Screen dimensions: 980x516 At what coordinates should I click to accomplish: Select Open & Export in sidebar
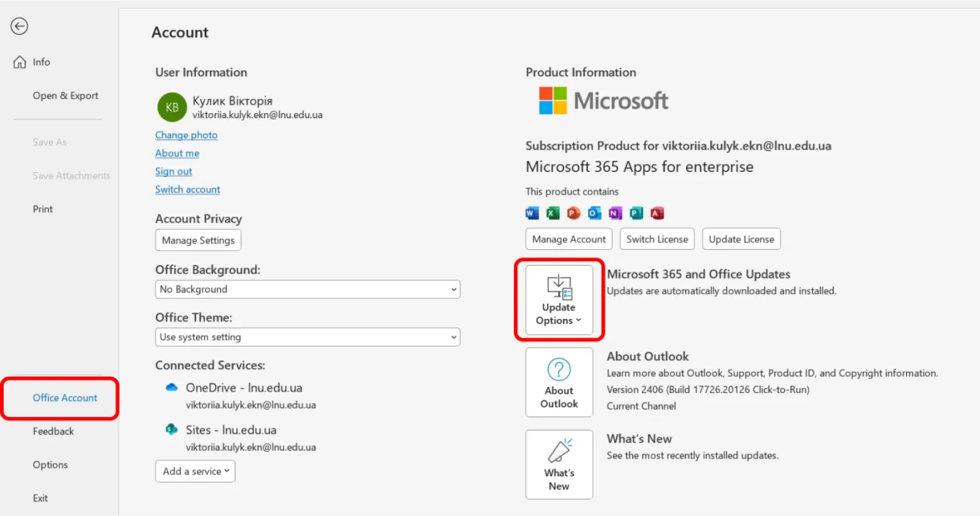point(65,95)
